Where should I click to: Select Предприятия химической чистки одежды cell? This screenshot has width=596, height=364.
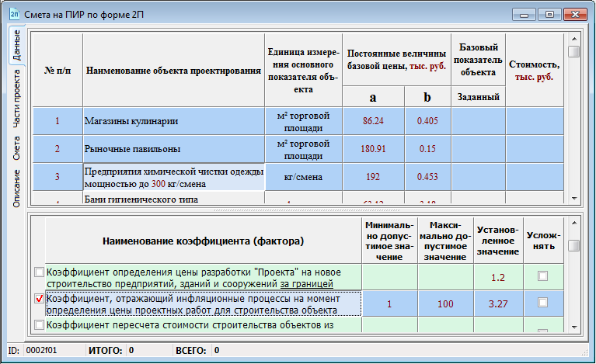[x=174, y=177]
